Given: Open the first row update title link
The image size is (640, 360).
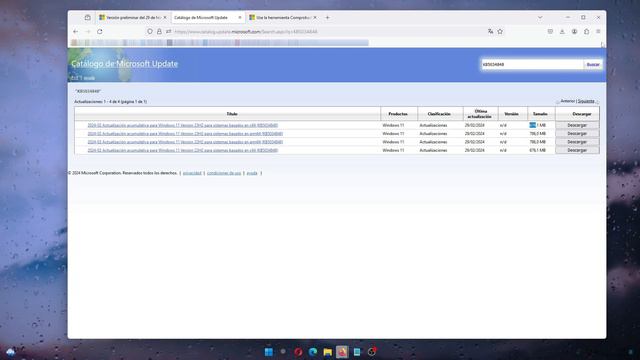Looking at the screenshot, I should click(182, 125).
